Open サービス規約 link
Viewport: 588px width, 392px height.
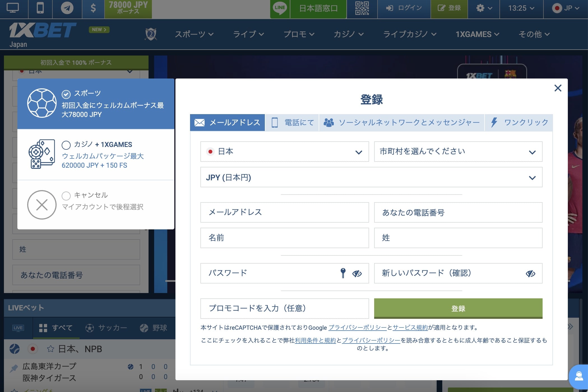pyautogui.click(x=410, y=328)
